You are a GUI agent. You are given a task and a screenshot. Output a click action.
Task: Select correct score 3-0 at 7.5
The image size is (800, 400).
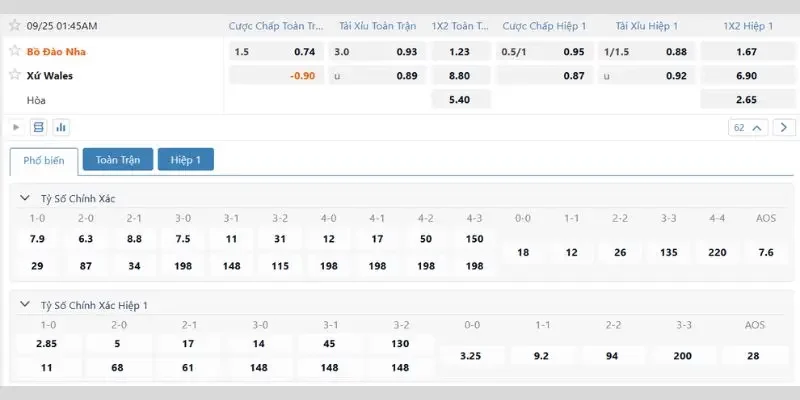pos(183,239)
